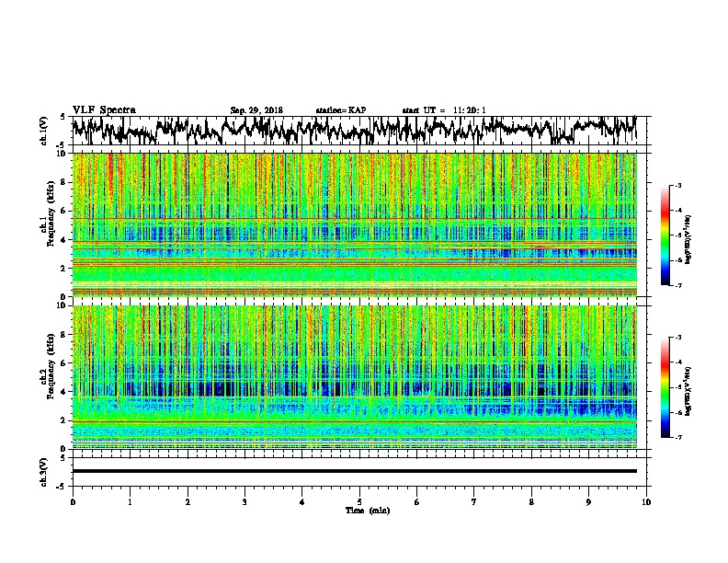Click the thick black ch.3 flat signal line
Screen dimensions: 728x563
click(x=355, y=471)
